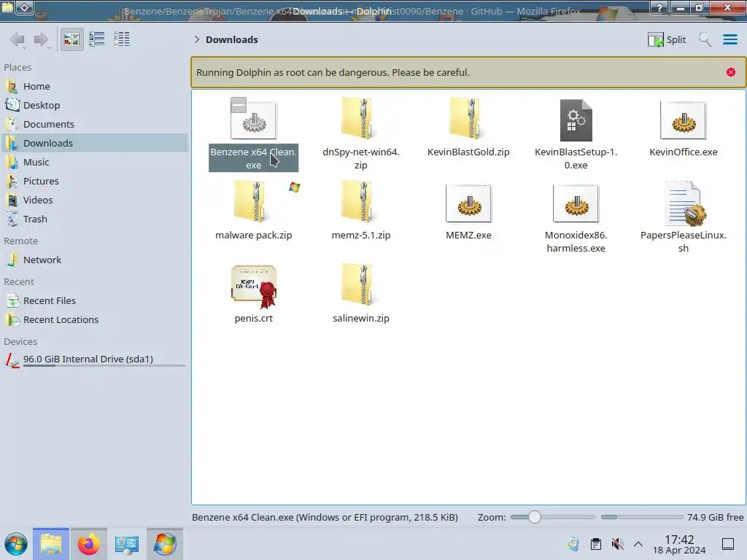This screenshot has height=560, width=747.
Task: Select MEMZ.exe icon
Action: 468,203
